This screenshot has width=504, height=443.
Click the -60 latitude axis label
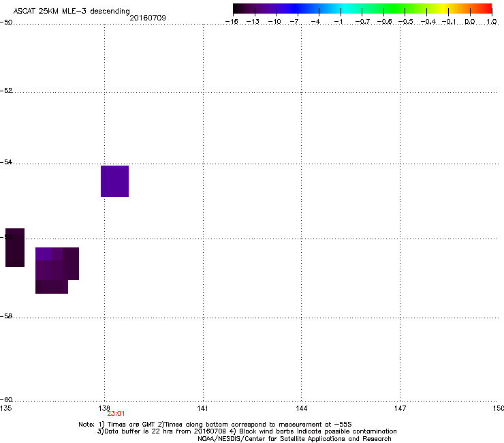click(6, 399)
